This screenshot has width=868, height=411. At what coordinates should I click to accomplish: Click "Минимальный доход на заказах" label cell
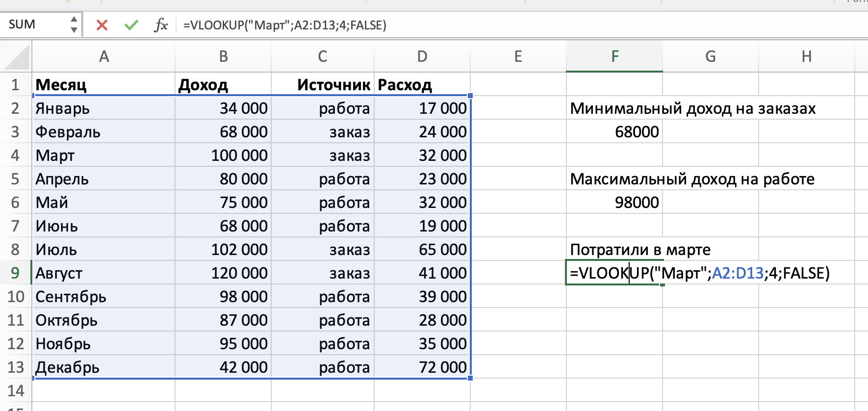(614, 108)
